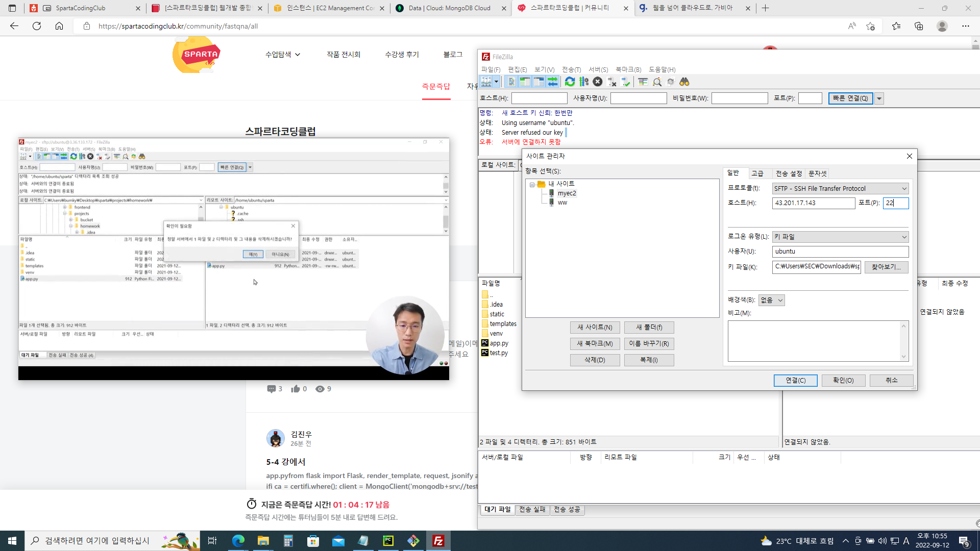Collapse the 내 사이트 tree node
The image size is (980, 551).
click(532, 184)
